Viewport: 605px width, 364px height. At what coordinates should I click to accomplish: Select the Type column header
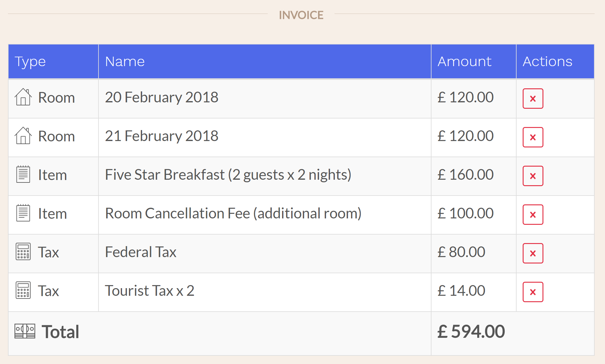pyautogui.click(x=53, y=62)
